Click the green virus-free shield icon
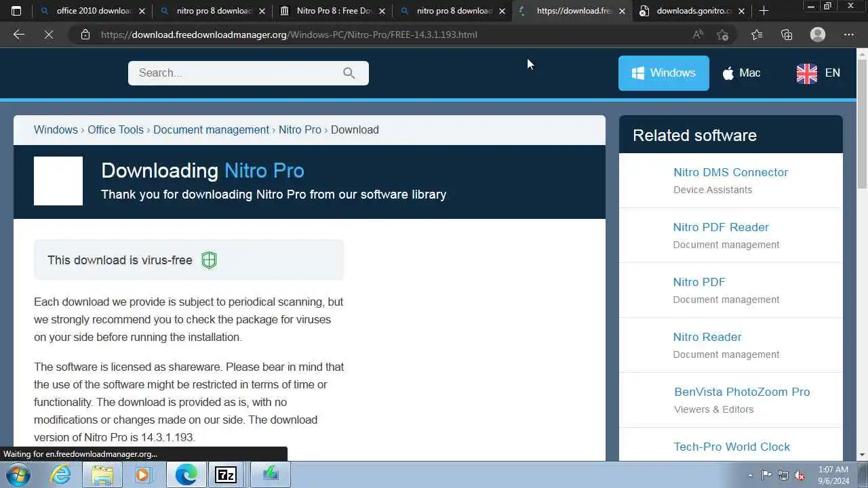 pos(209,260)
